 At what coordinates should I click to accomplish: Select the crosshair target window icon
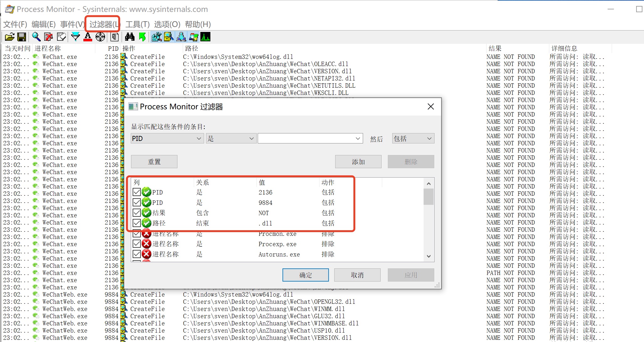100,37
